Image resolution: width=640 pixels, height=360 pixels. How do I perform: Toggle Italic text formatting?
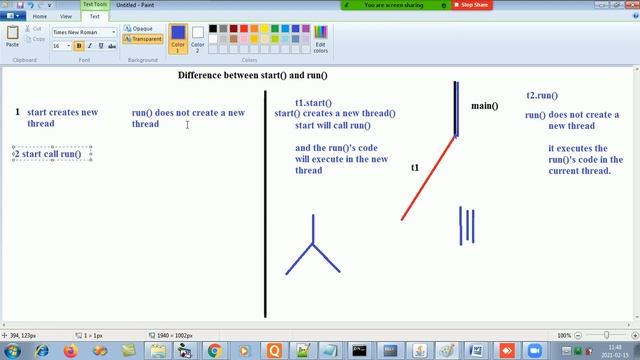(x=90, y=46)
